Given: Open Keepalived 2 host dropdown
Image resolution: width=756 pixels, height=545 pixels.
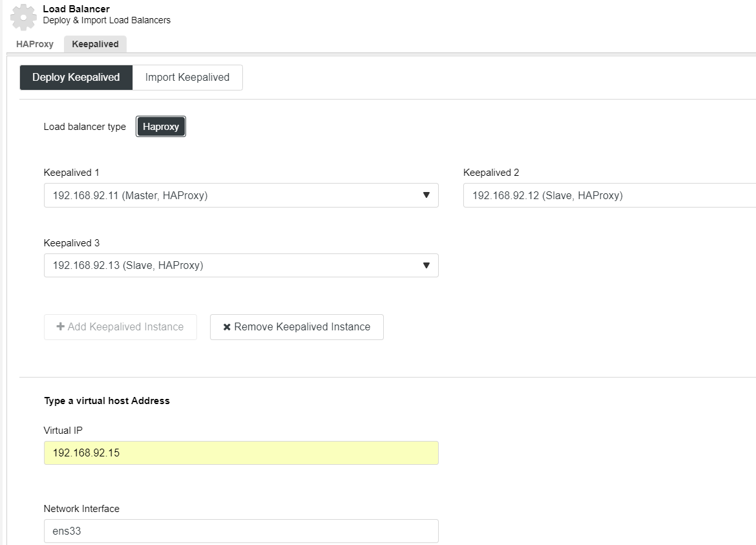Looking at the screenshot, I should [x=609, y=195].
